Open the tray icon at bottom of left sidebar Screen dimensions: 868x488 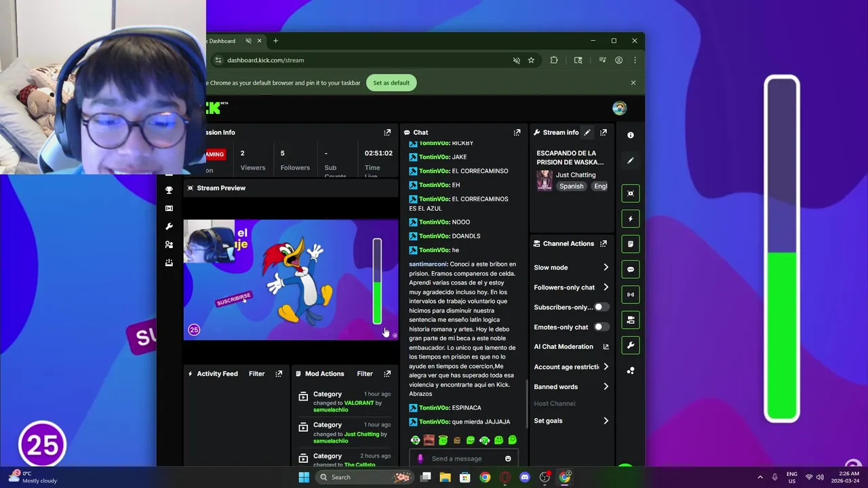(169, 263)
